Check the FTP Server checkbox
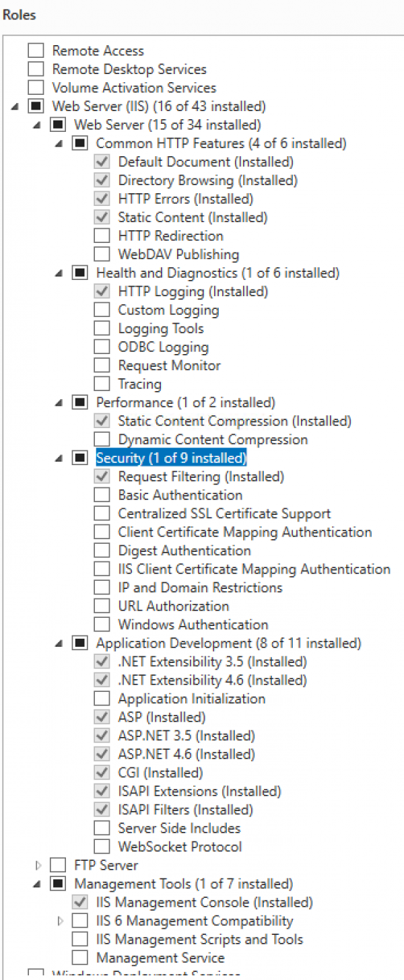 [58, 865]
